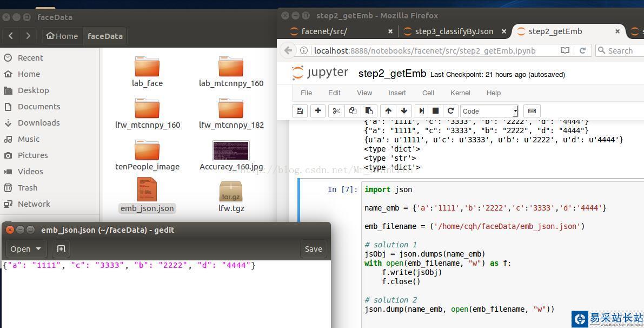Insert cell below with plus icon

(x=318, y=111)
